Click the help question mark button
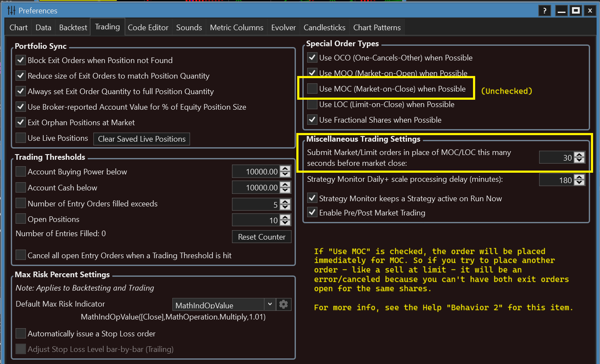Image resolution: width=600 pixels, height=364 pixels. pyautogui.click(x=545, y=10)
